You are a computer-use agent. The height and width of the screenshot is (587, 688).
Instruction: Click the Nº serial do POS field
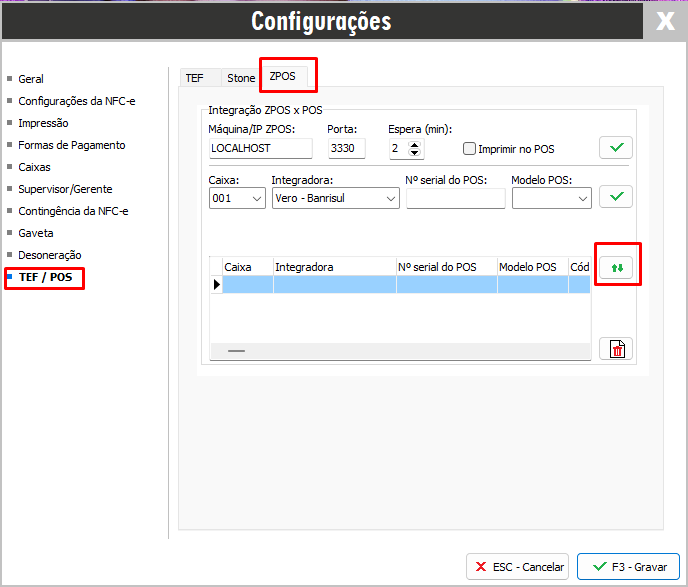[455, 198]
